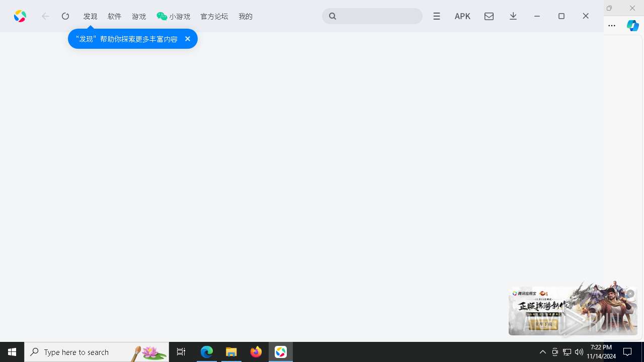The image size is (644, 362).
Task: Open network status tray icon
Action: (x=567, y=352)
